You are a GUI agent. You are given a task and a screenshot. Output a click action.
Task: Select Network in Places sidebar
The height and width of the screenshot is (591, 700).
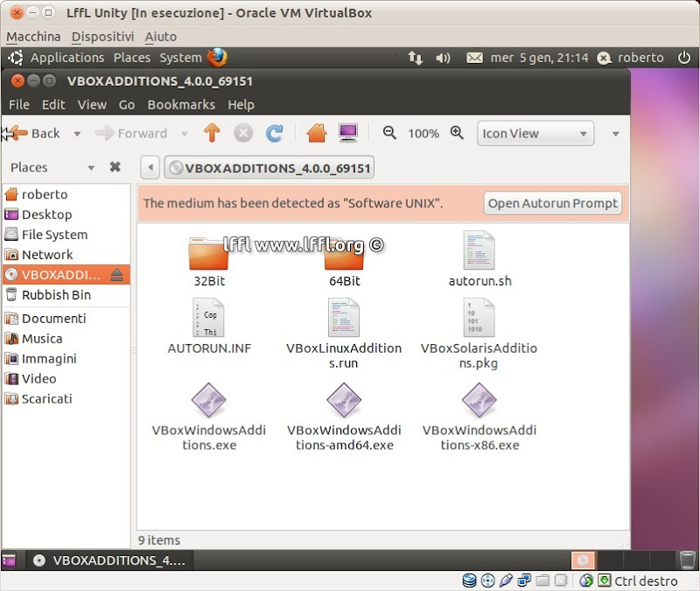66,255
